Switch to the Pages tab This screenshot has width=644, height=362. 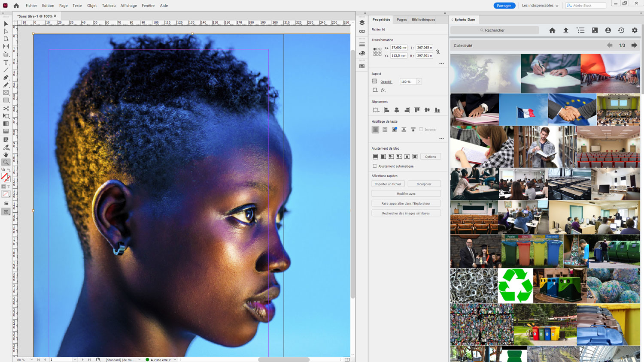(402, 20)
